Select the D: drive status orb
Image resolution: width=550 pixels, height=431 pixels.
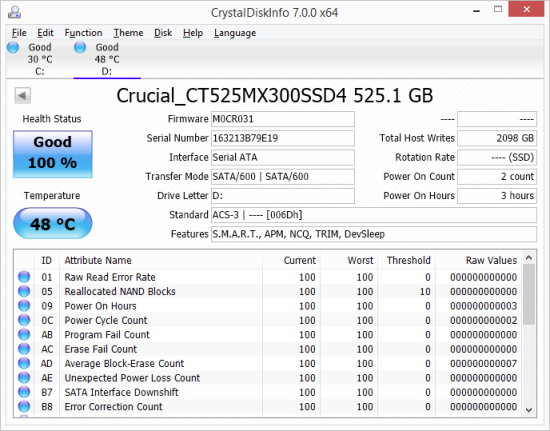pos(80,47)
